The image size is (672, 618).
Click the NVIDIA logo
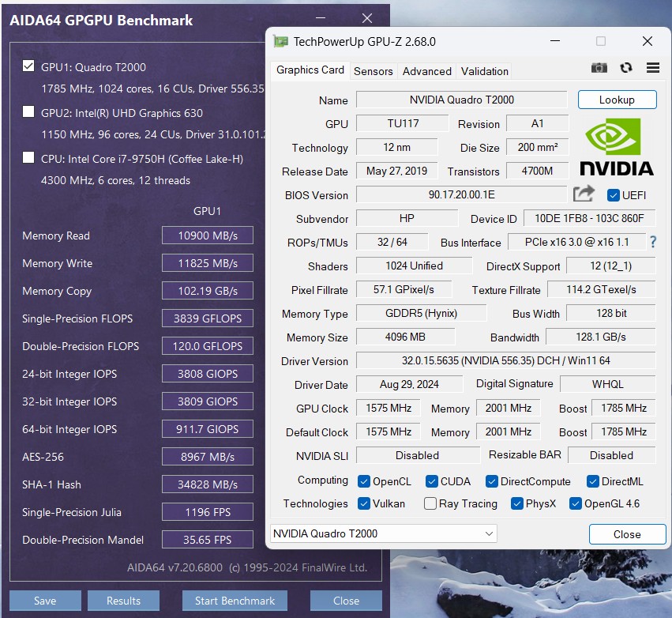[617, 147]
